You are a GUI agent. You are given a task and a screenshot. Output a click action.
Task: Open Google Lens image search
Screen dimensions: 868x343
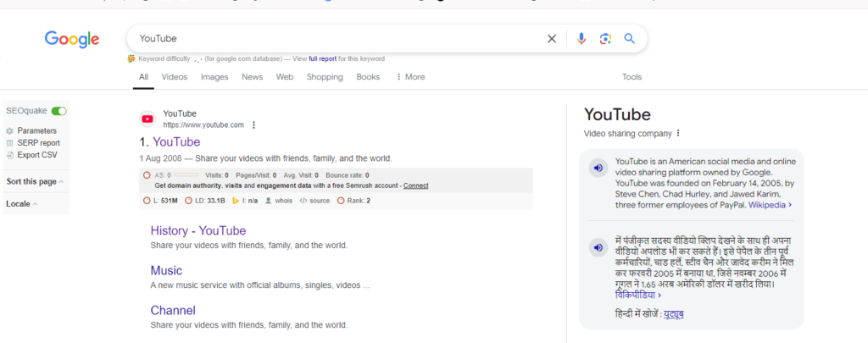coord(605,39)
